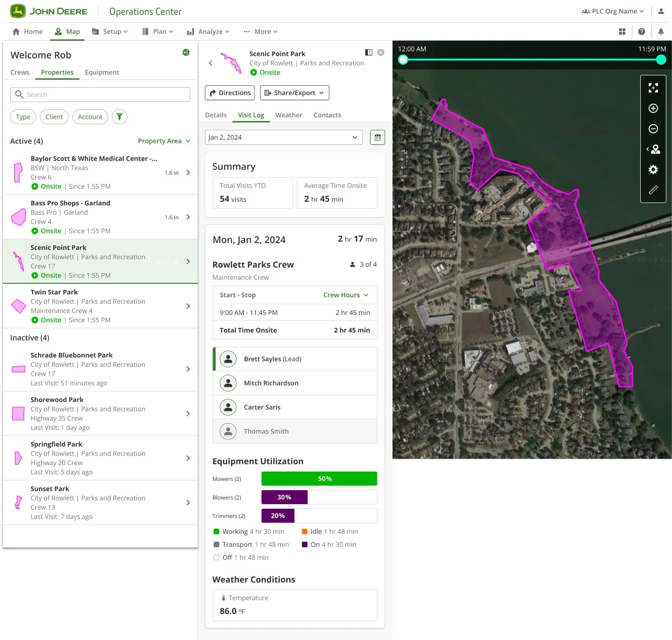Click the Directions button
Image resolution: width=672 pixels, height=640 pixels.
click(230, 93)
